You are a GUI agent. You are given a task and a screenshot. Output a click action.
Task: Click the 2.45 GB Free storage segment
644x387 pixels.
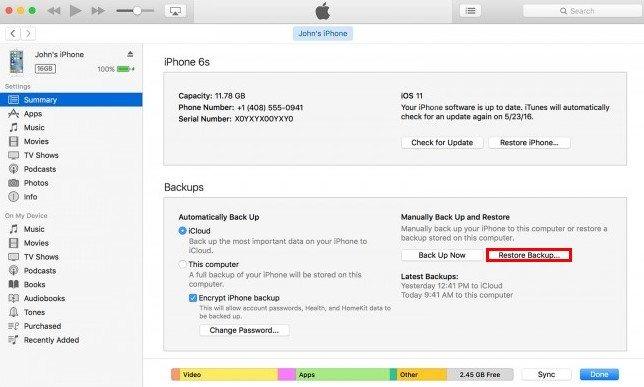(x=480, y=374)
